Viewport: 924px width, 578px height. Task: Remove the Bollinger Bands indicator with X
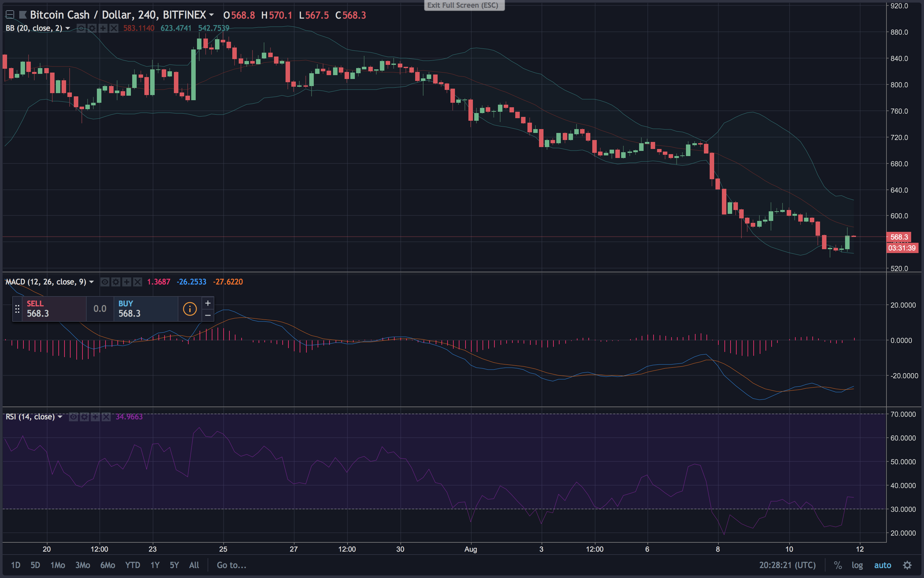[x=114, y=28]
